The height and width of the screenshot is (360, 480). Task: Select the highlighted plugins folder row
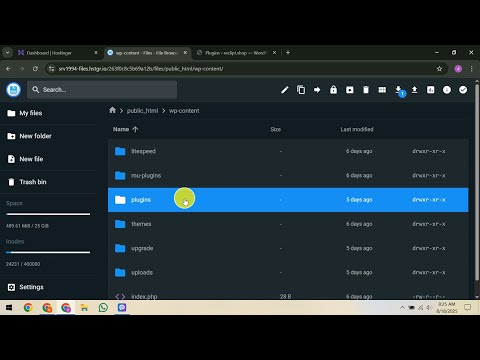tap(288, 200)
